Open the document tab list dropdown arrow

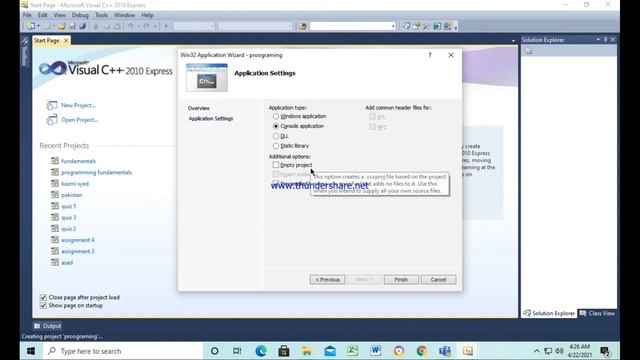[x=513, y=40]
